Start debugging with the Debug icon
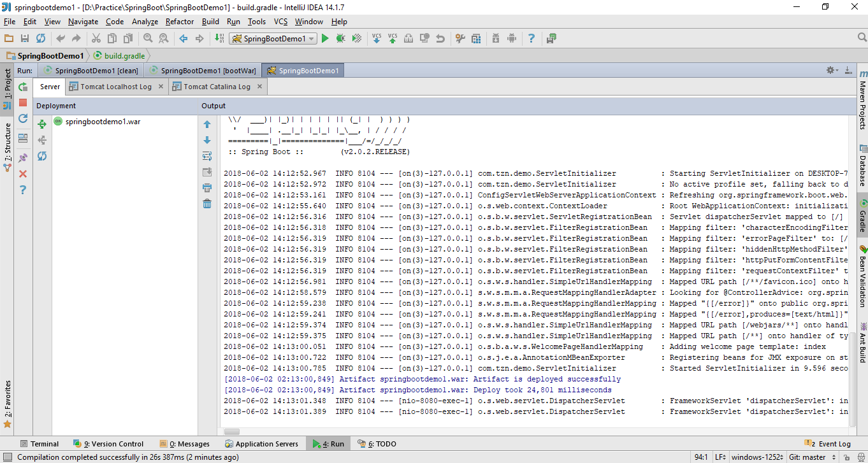The width and height of the screenshot is (868, 463). point(340,38)
